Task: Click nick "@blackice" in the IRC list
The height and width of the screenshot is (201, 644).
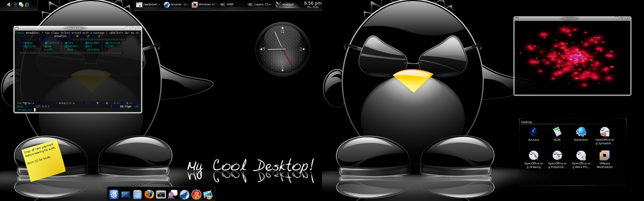Action: coord(52,43)
